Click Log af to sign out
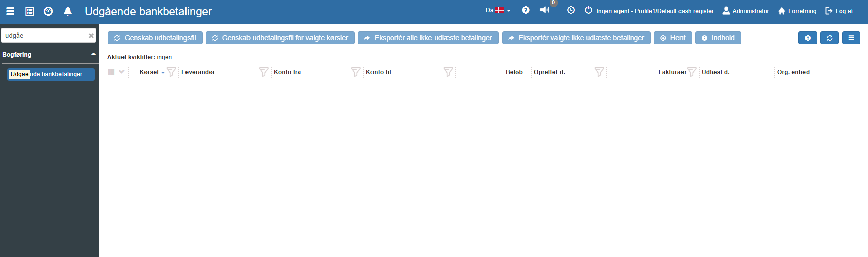This screenshot has height=257, width=868. [x=839, y=11]
